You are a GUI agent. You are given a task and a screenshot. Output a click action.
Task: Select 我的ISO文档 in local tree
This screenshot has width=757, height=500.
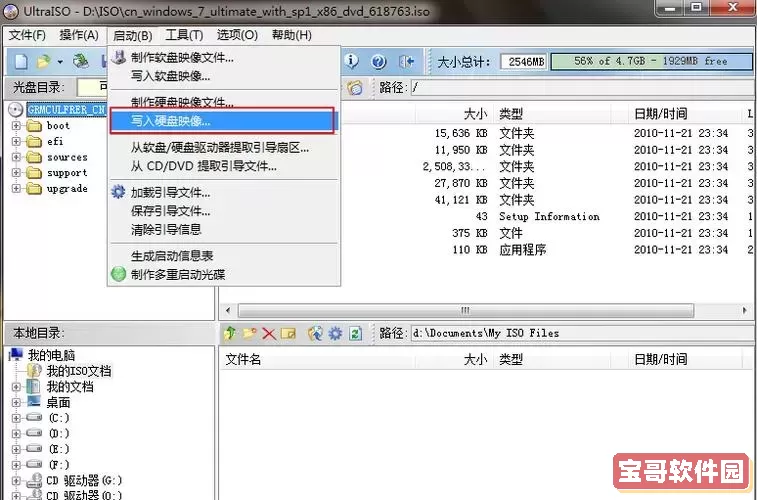pos(79,371)
